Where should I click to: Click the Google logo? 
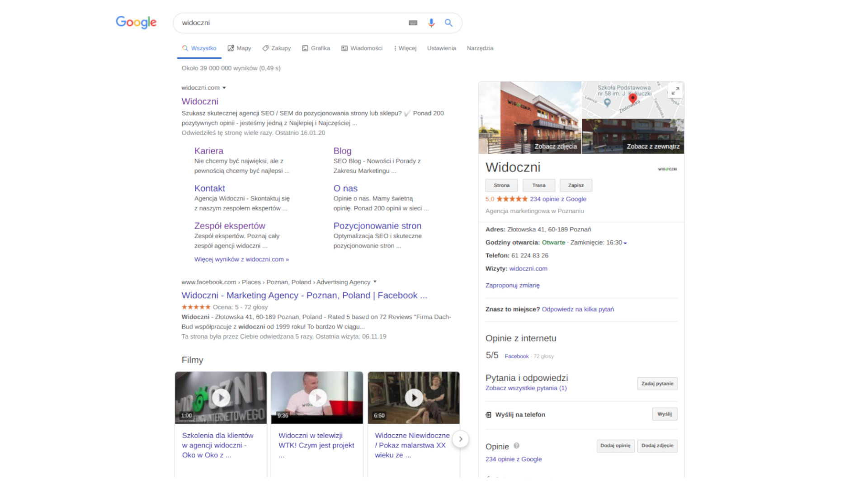pyautogui.click(x=136, y=22)
